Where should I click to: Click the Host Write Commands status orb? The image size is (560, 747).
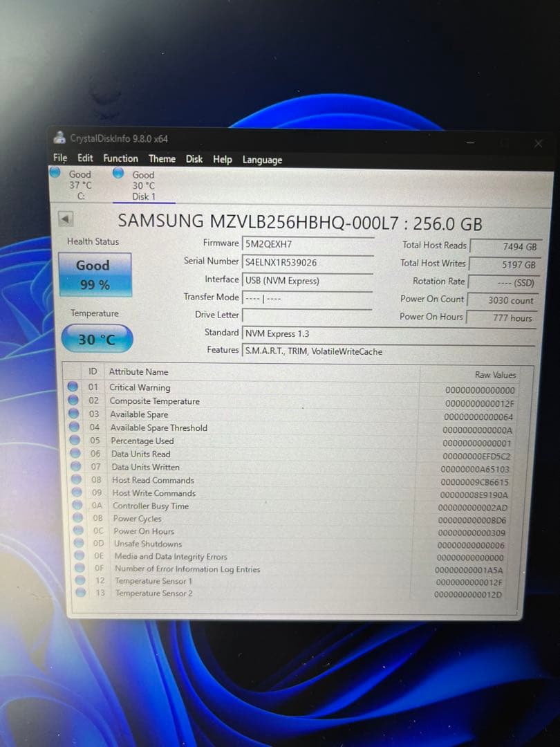(77, 492)
